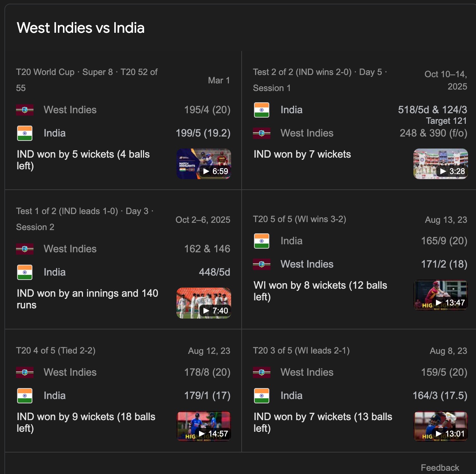Image resolution: width=476 pixels, height=474 pixels.
Task: Click India flag in Aug 12 T20 match
Action: (x=25, y=396)
